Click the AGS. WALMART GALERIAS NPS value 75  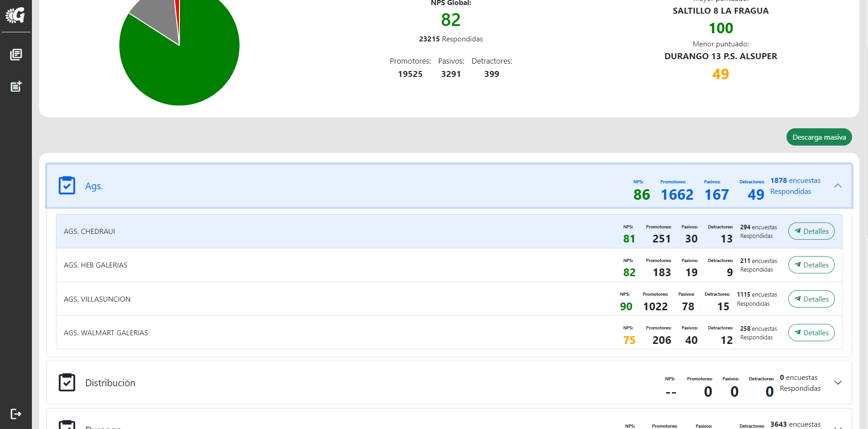[629, 340]
